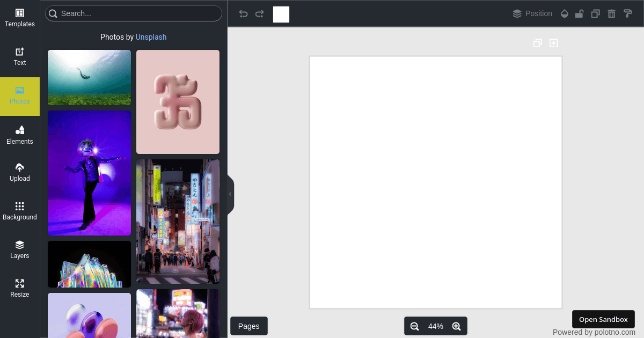Viewport: 644px width, 338px height.
Task: Open the polotno.com link
Action: click(x=615, y=332)
